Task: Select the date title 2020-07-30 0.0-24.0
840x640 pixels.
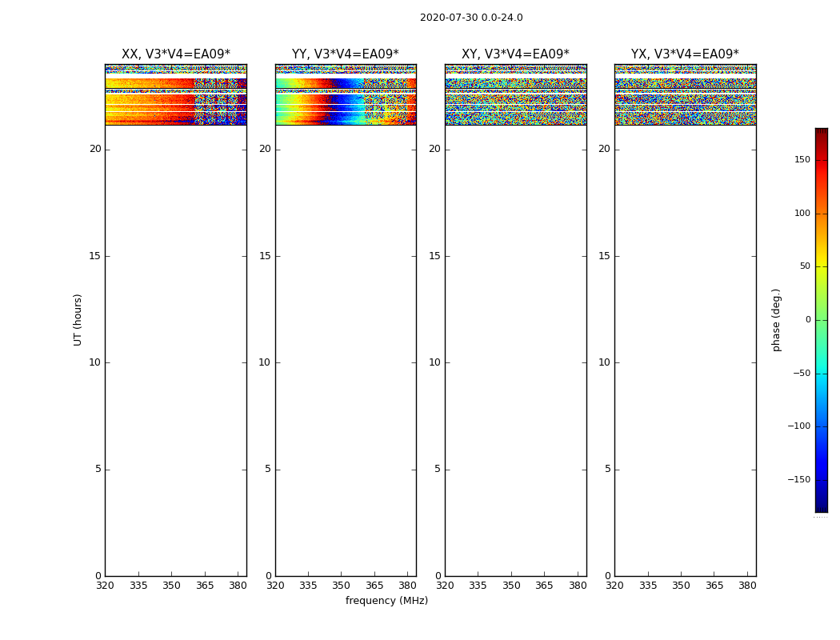Action: tap(471, 18)
